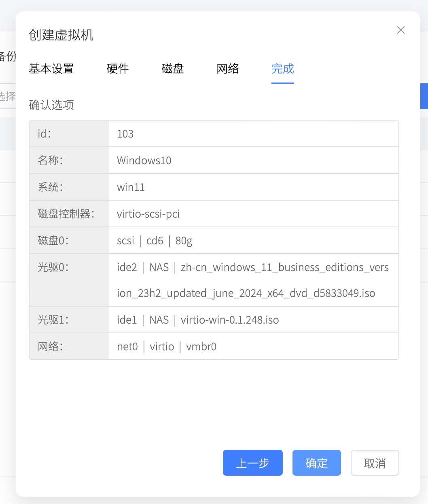Click the 取消 button
Screen dimensions: 428x504
coord(375,463)
